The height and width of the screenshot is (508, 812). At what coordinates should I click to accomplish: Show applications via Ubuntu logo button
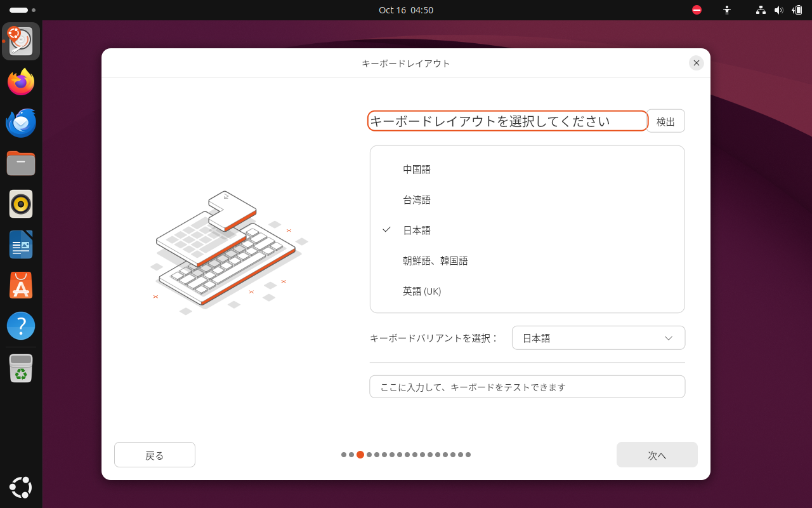tap(21, 487)
